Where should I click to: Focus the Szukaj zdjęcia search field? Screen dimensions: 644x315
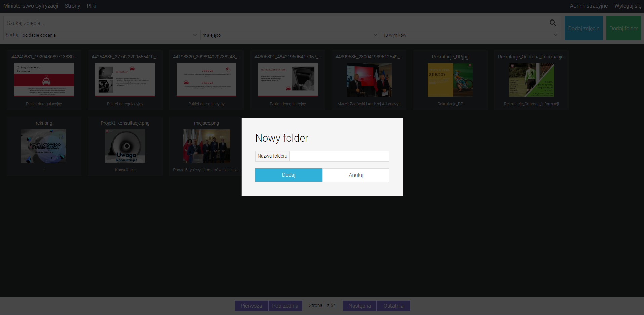pyautogui.click(x=276, y=23)
